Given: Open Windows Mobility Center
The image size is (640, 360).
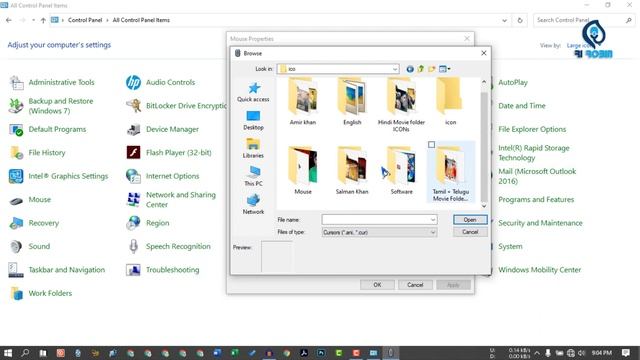Looking at the screenshot, I should pos(539,270).
